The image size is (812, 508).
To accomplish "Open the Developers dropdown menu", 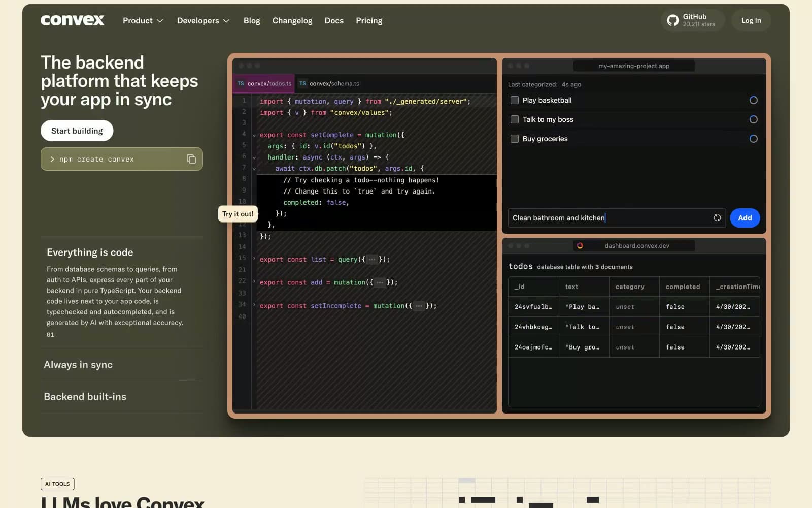I will pos(203,21).
